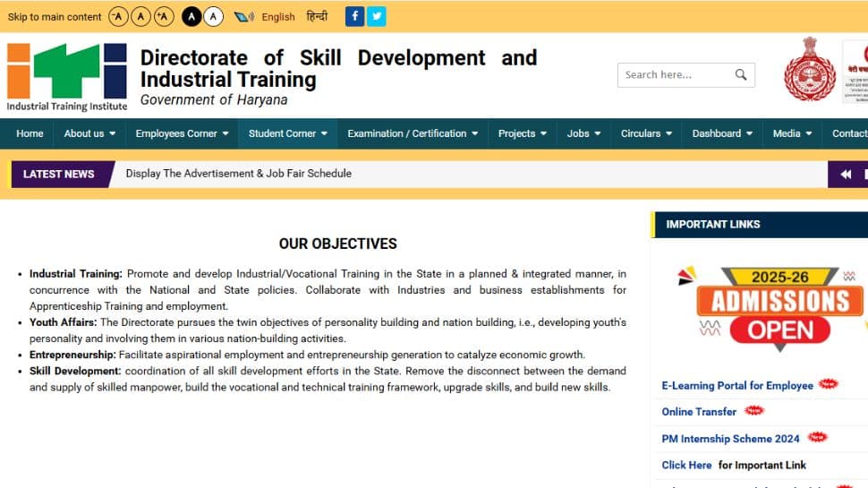Go to the Home menu item
The image size is (868, 488).
click(x=30, y=133)
